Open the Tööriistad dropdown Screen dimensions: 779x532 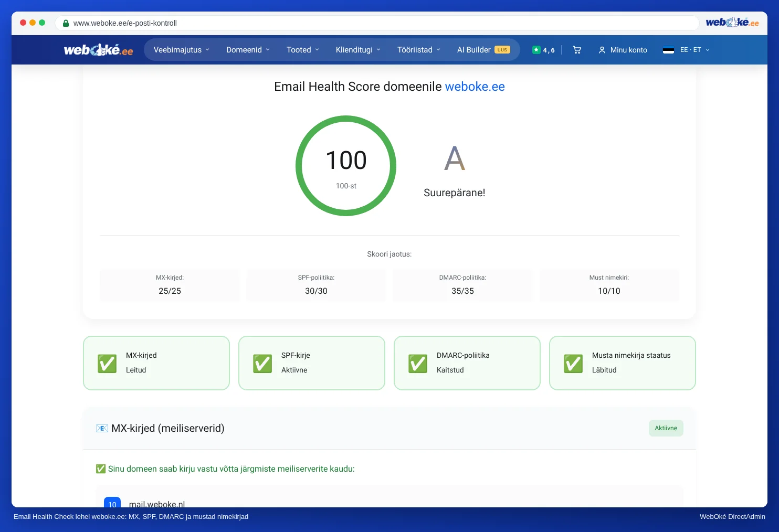(x=419, y=50)
